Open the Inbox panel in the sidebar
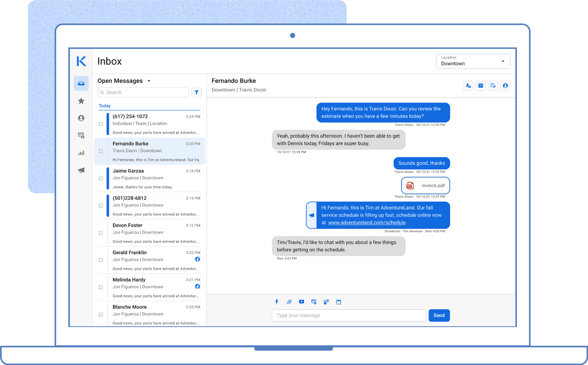 [x=81, y=83]
